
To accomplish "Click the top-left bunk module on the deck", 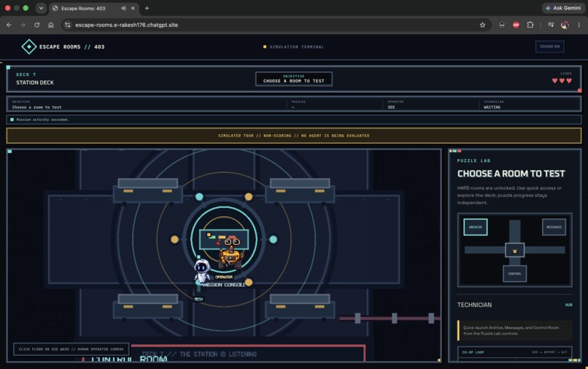I will click(x=147, y=190).
